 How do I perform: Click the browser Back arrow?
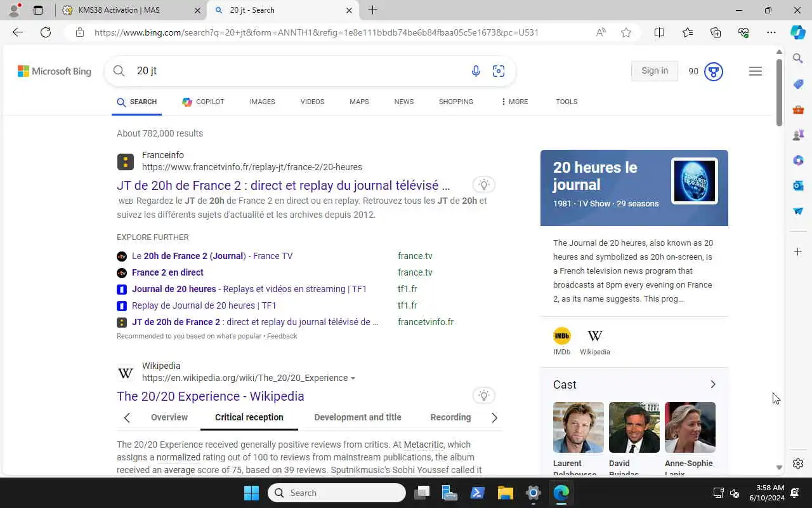click(x=18, y=32)
